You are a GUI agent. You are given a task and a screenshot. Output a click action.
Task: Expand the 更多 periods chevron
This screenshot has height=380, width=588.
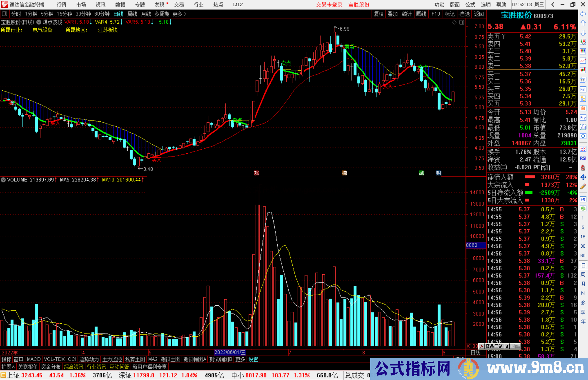[x=185, y=14]
